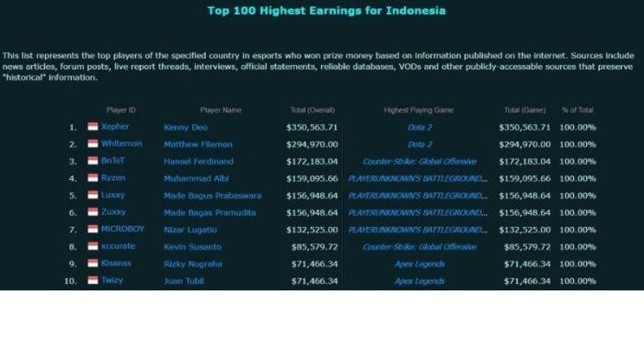644x362 pixels.
Task: Click the 100.00% value in Twizy's row
Action: click(578, 281)
